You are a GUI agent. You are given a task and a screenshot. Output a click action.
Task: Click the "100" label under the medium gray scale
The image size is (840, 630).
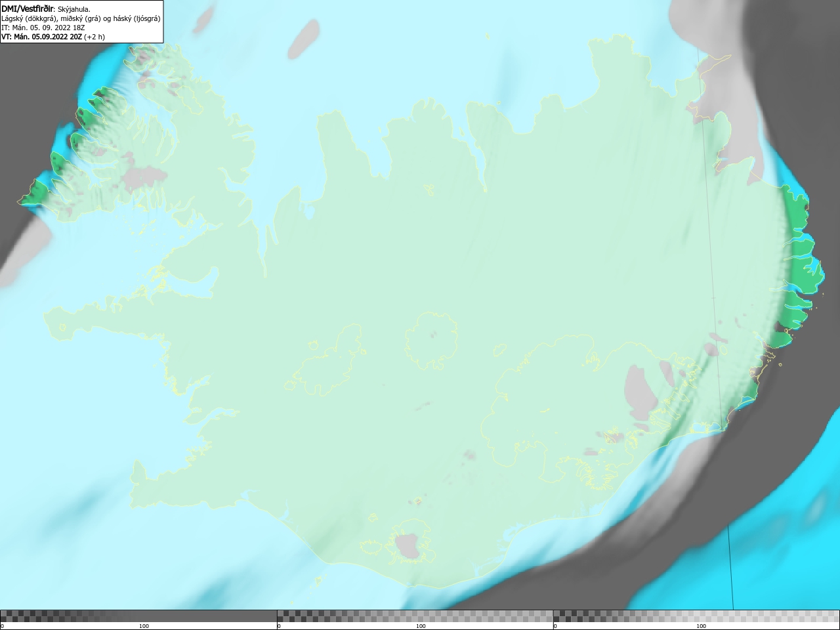(x=421, y=626)
